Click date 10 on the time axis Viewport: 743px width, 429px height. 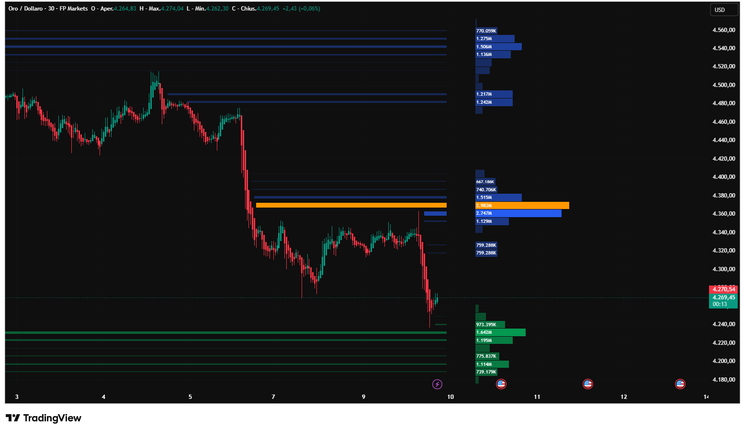450,397
